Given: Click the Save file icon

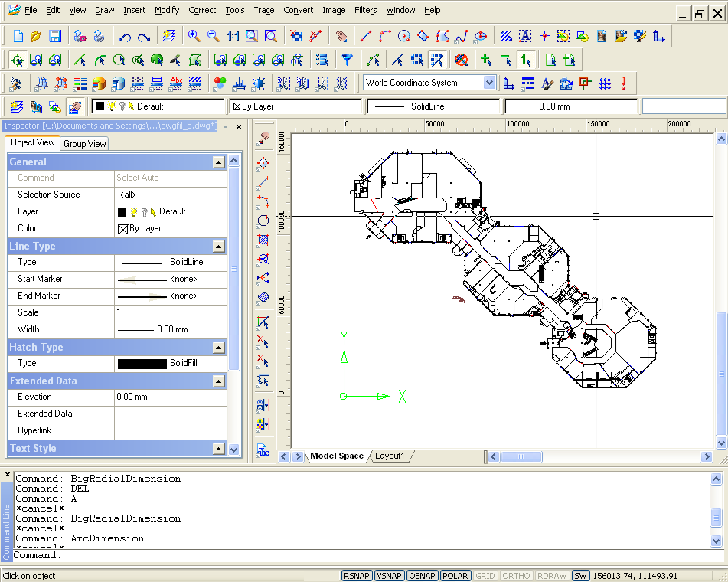Looking at the screenshot, I should [55, 36].
